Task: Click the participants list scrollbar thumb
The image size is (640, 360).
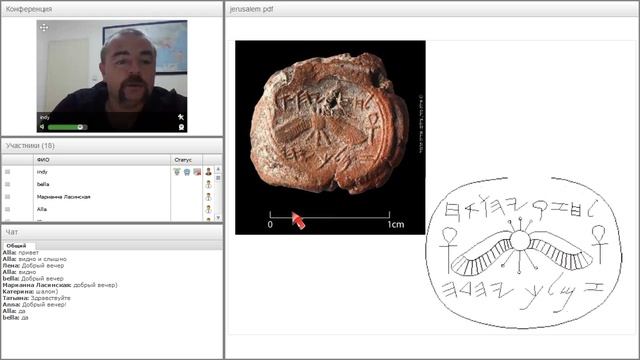Action: pyautogui.click(x=218, y=178)
